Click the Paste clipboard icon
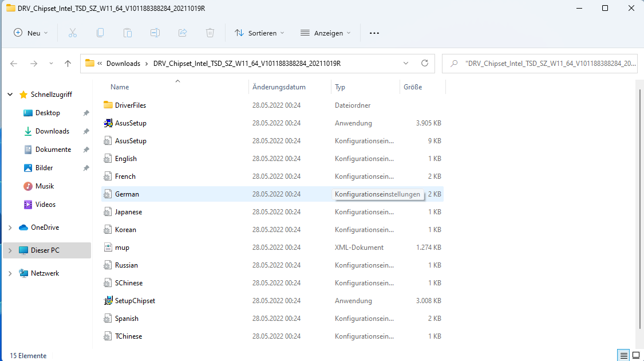The width and height of the screenshot is (644, 361). [128, 33]
